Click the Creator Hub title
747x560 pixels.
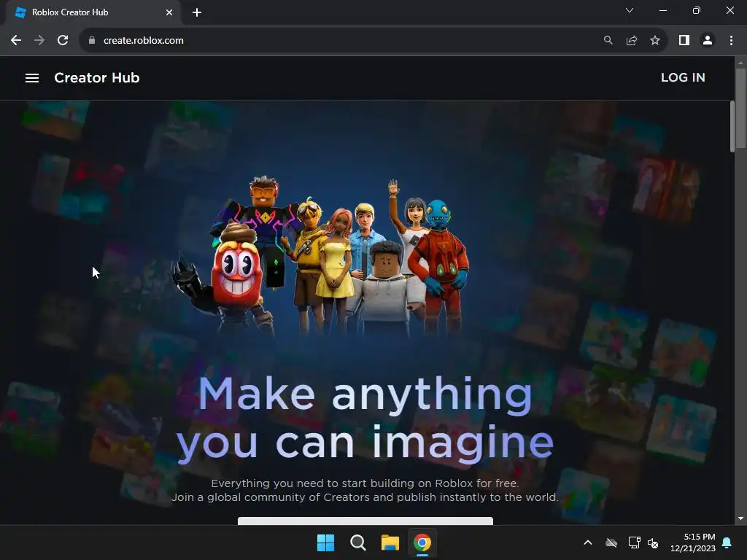[x=97, y=77]
